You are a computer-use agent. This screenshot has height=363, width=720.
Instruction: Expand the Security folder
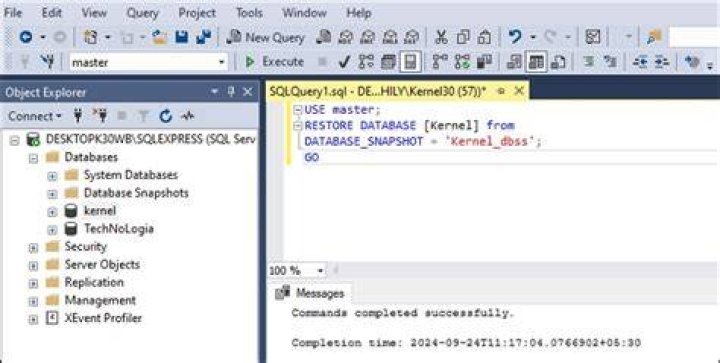pos(33,248)
